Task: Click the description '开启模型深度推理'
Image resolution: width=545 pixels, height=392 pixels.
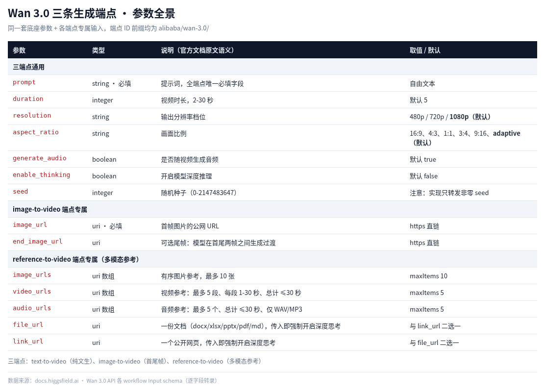Action: (x=186, y=176)
